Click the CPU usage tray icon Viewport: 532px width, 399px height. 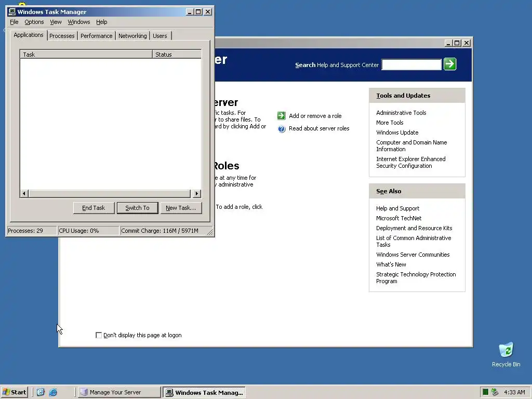coord(486,392)
